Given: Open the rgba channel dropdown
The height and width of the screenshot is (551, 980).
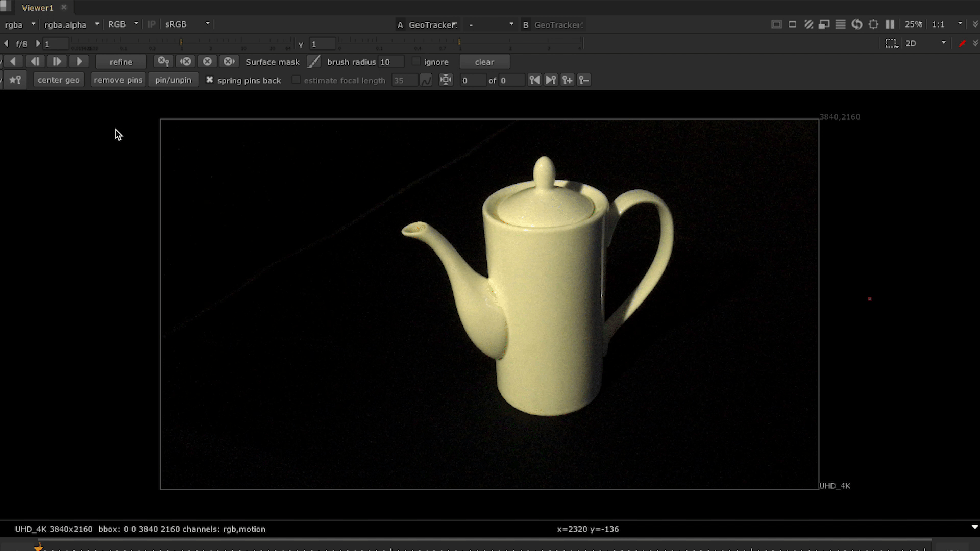Looking at the screenshot, I should pos(19,24).
